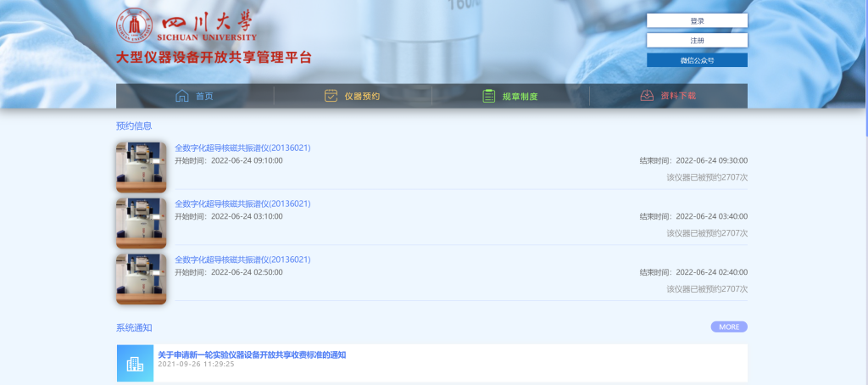868x385 pixels.
Task: Click the home icon in navigation bar
Action: coord(181,96)
